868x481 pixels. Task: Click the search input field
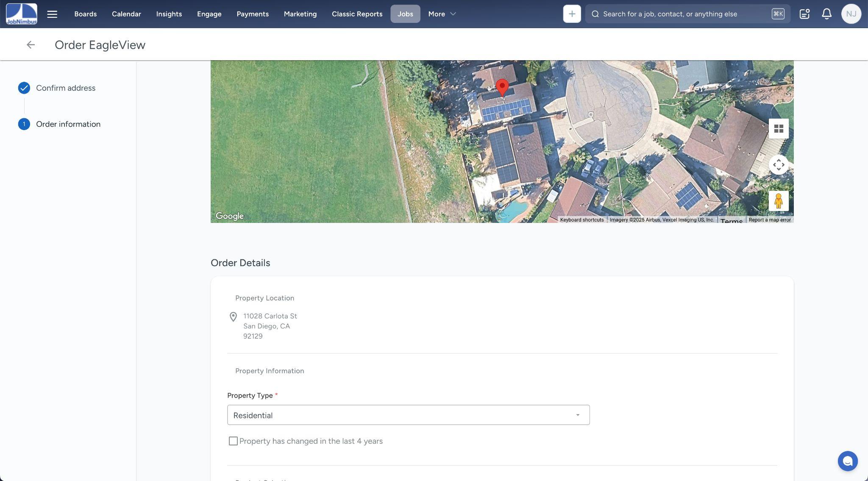coord(678,14)
